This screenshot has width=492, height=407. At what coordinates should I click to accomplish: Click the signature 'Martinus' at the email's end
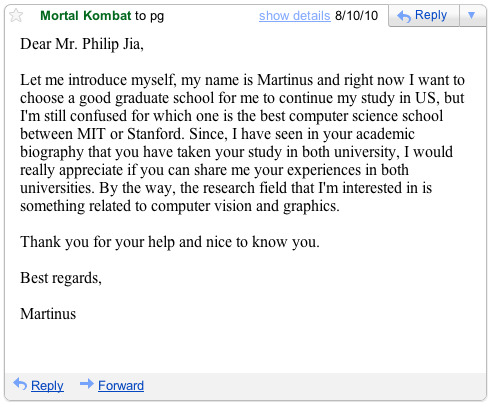48,314
